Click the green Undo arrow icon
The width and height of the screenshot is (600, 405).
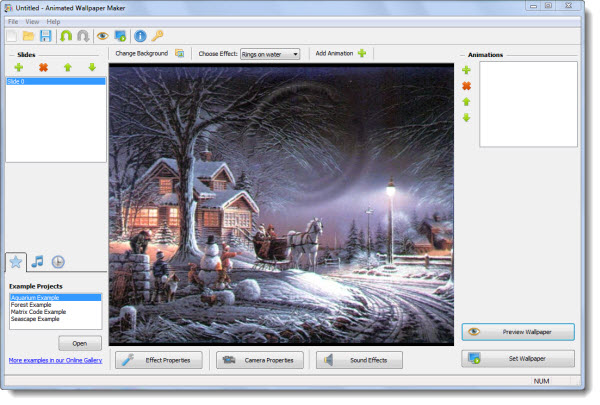(x=66, y=36)
